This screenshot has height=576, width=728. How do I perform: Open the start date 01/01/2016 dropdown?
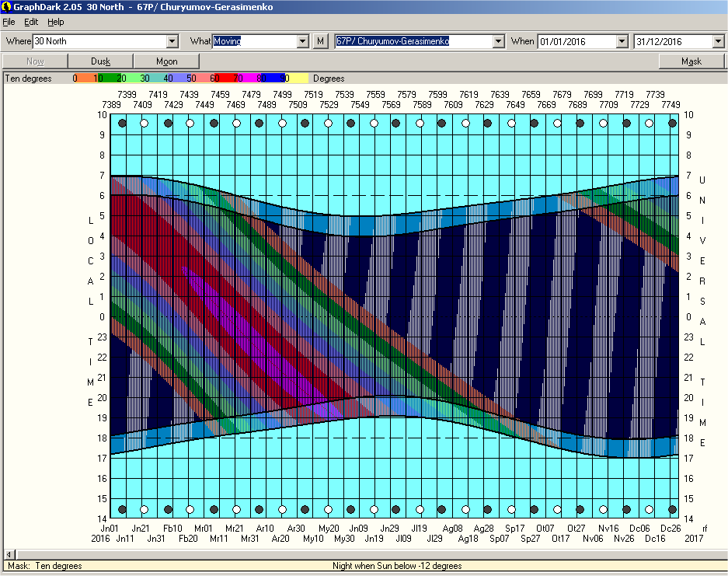coord(622,41)
